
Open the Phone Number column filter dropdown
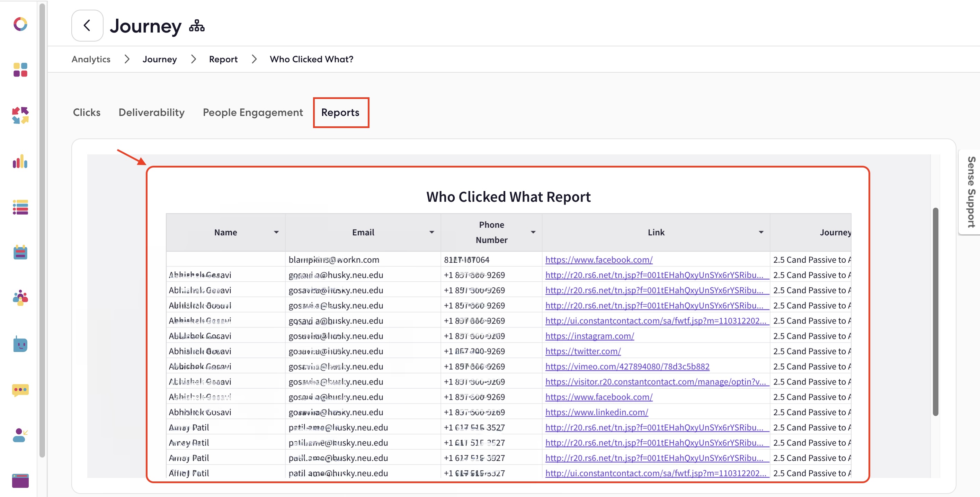tap(533, 232)
